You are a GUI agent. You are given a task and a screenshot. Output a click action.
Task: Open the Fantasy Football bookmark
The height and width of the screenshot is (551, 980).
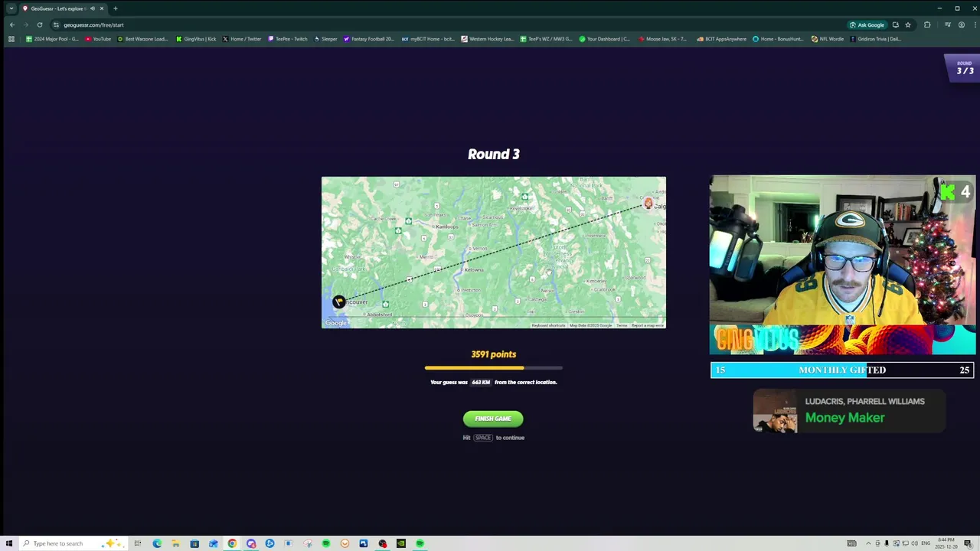368,39
